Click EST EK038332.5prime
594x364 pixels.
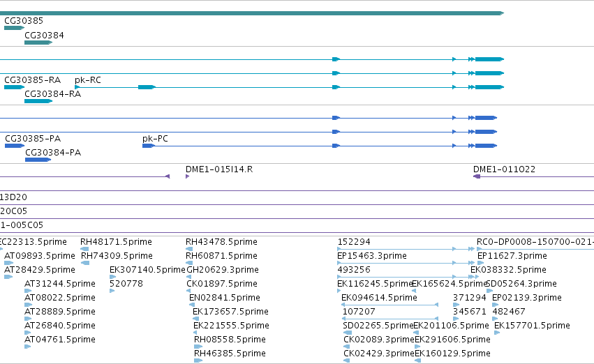click(x=508, y=270)
